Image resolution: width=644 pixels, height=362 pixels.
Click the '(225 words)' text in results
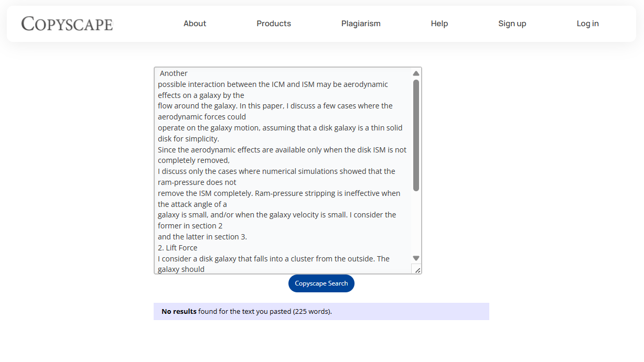point(313,311)
